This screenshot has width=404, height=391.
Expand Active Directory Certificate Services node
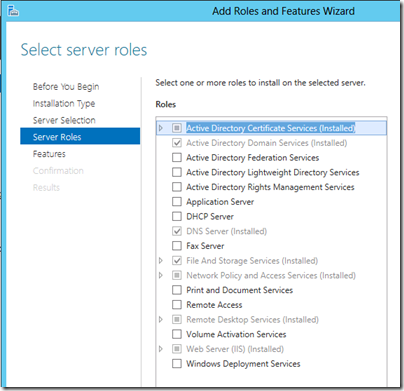click(161, 128)
